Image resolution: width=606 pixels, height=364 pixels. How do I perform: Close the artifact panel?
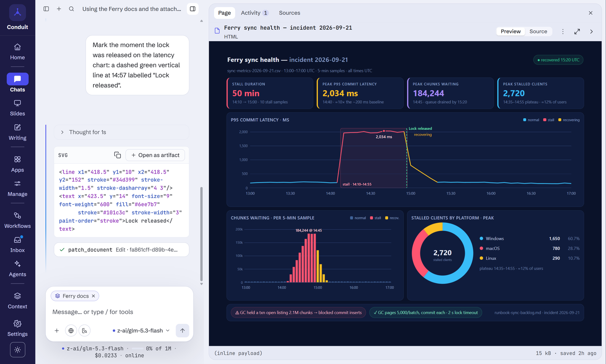point(590,13)
